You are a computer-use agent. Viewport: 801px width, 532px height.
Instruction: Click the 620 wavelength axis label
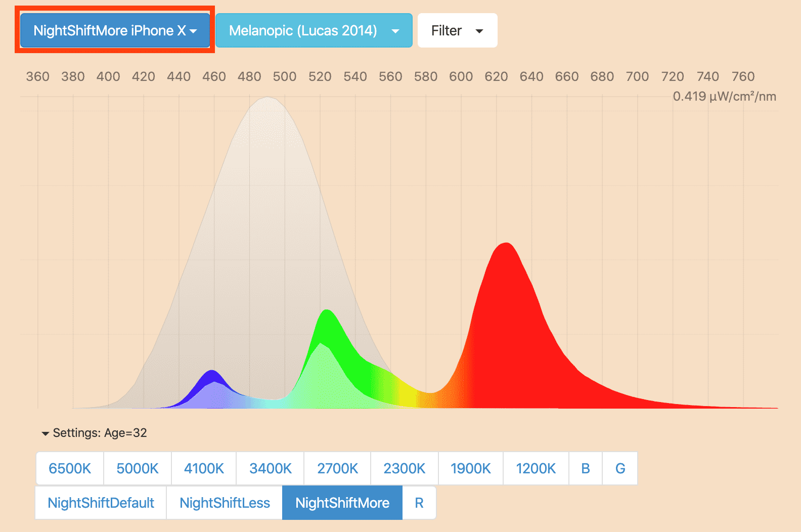496,76
